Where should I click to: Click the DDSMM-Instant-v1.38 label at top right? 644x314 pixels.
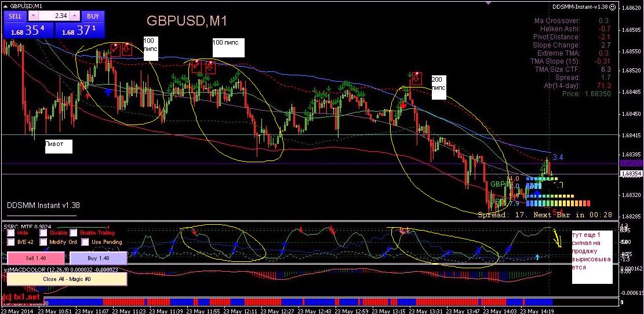(x=580, y=7)
